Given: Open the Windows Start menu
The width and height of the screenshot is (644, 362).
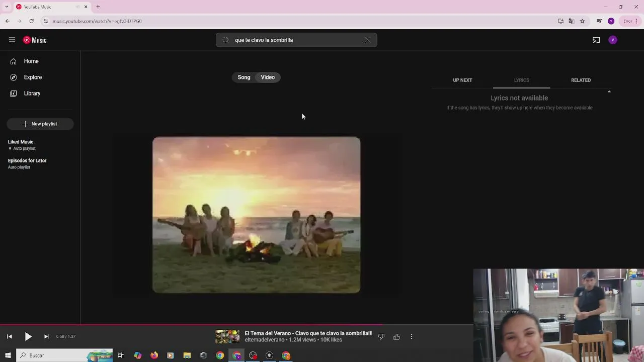Looking at the screenshot, I should [x=8, y=355].
